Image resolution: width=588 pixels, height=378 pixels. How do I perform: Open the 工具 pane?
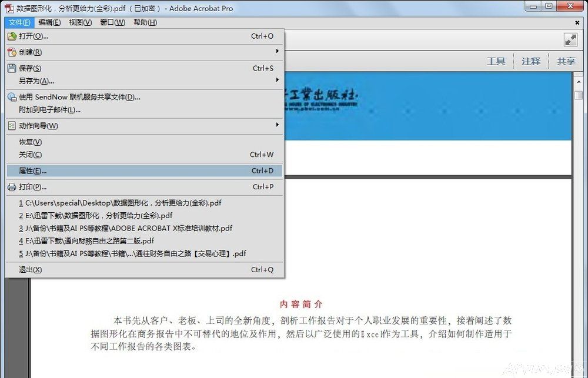point(496,61)
